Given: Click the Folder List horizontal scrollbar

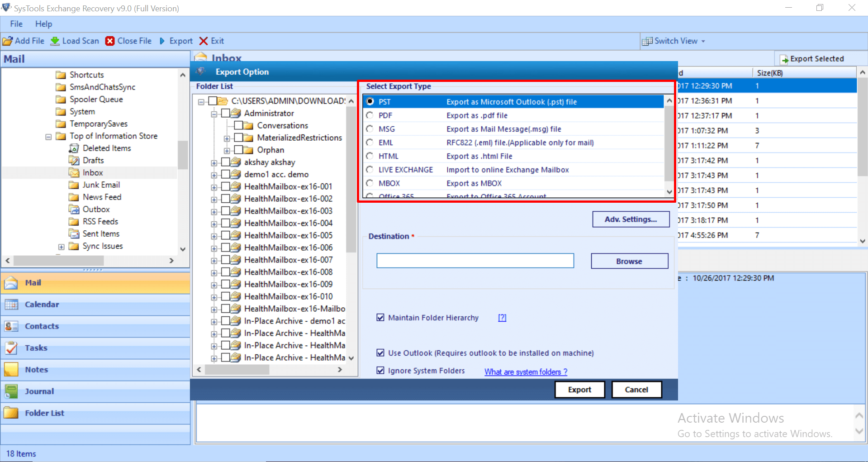Looking at the screenshot, I should tap(270, 370).
